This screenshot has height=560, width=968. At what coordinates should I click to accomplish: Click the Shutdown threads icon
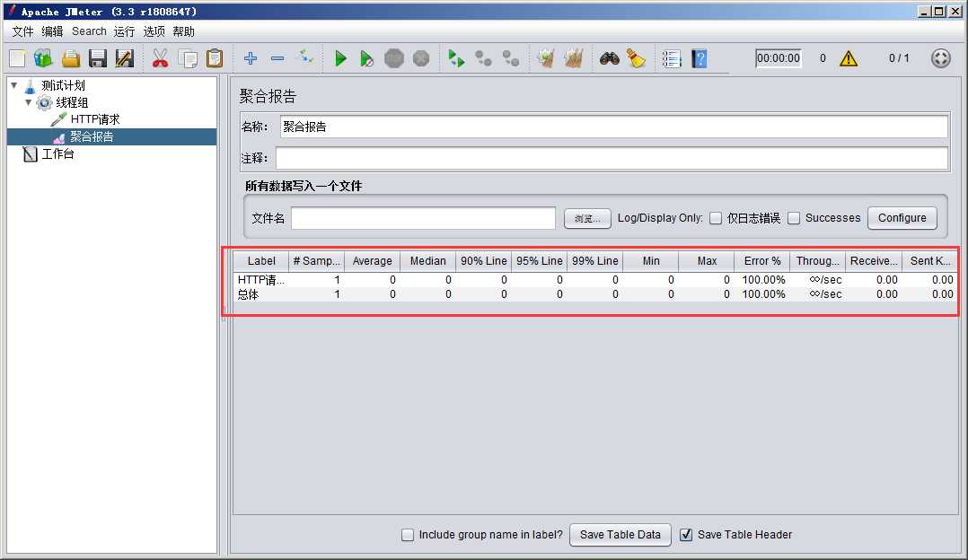click(421, 58)
